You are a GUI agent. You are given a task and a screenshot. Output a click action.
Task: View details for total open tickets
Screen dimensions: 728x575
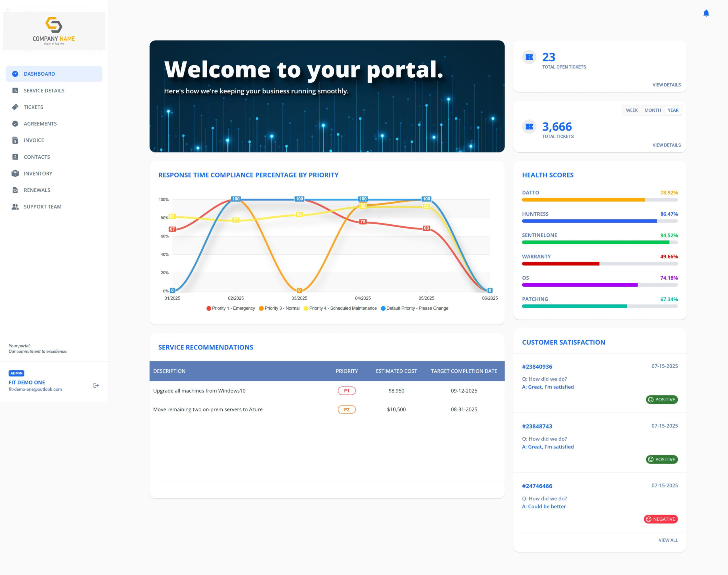click(666, 85)
